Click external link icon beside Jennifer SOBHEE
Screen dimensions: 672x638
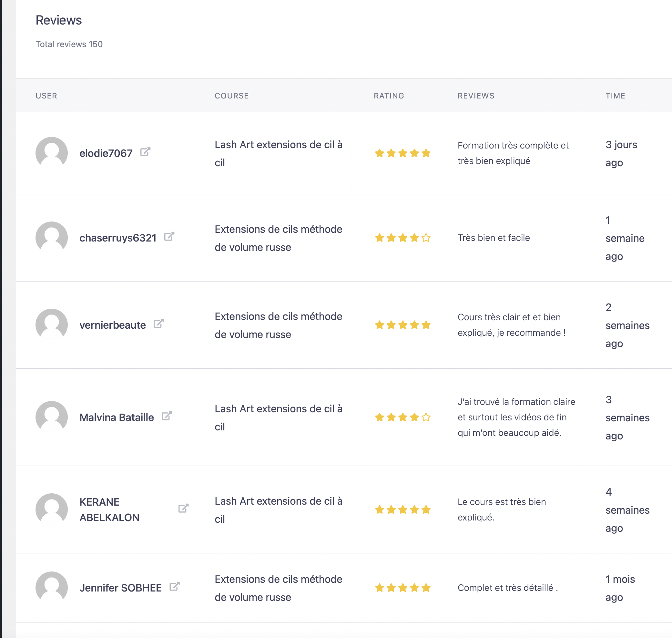click(x=174, y=587)
